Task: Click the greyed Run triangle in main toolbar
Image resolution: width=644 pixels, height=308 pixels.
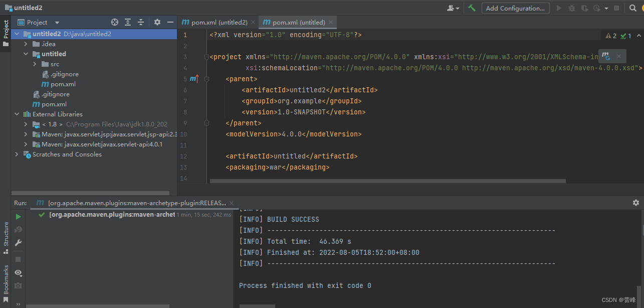Action: point(559,8)
